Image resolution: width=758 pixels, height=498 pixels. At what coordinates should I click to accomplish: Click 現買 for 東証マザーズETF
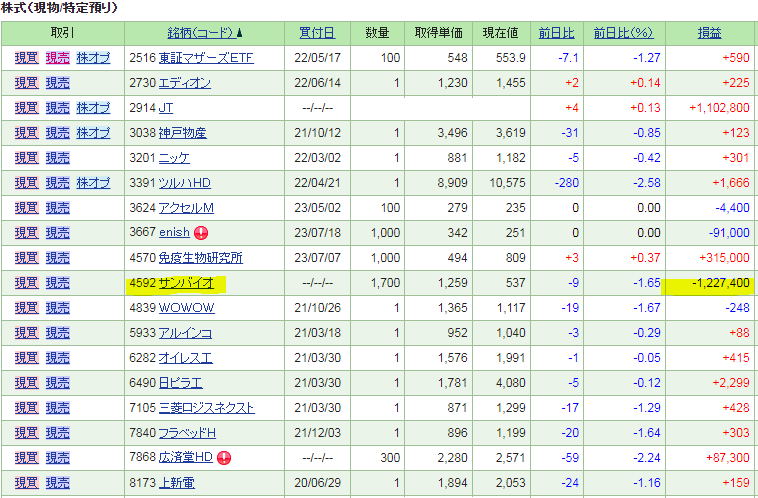[x=27, y=58]
